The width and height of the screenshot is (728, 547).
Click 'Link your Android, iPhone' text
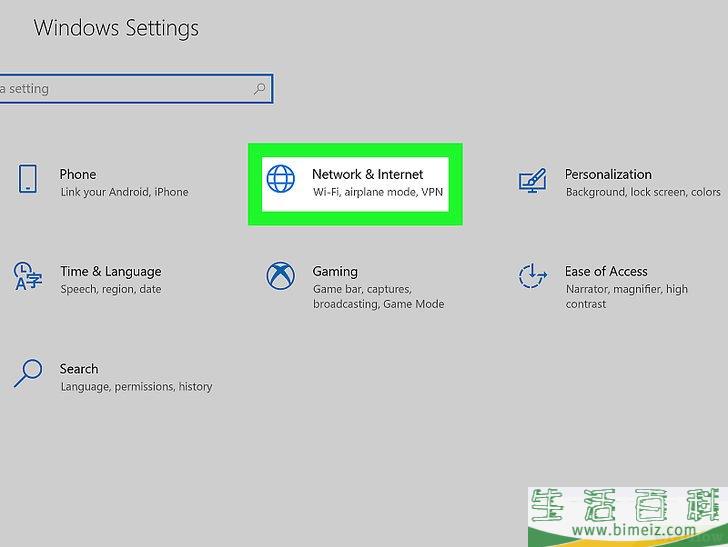click(x=124, y=192)
